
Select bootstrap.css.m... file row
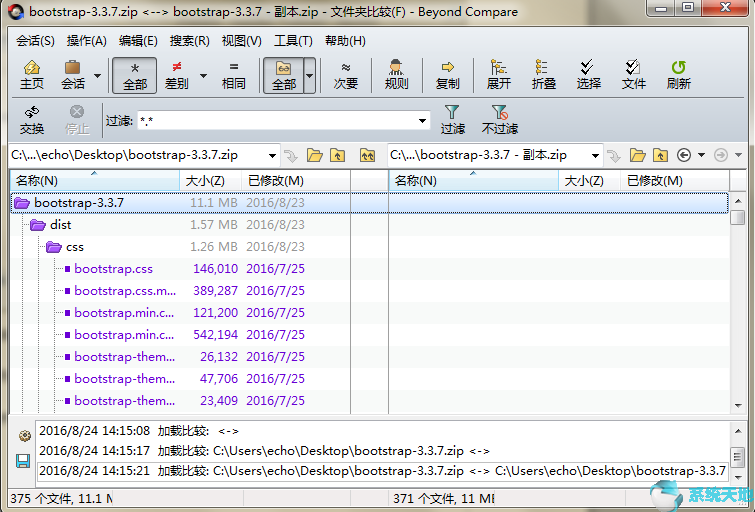[x=180, y=291]
